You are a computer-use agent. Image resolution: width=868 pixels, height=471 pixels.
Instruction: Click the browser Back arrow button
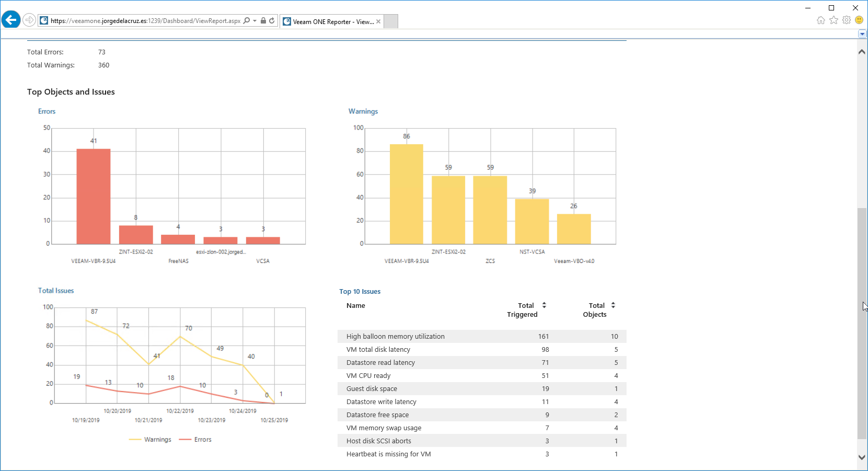click(11, 20)
